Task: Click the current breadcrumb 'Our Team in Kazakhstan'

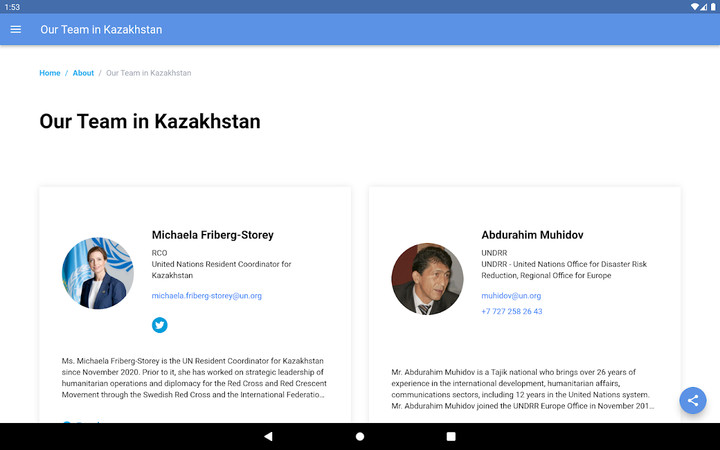Action: (x=149, y=73)
